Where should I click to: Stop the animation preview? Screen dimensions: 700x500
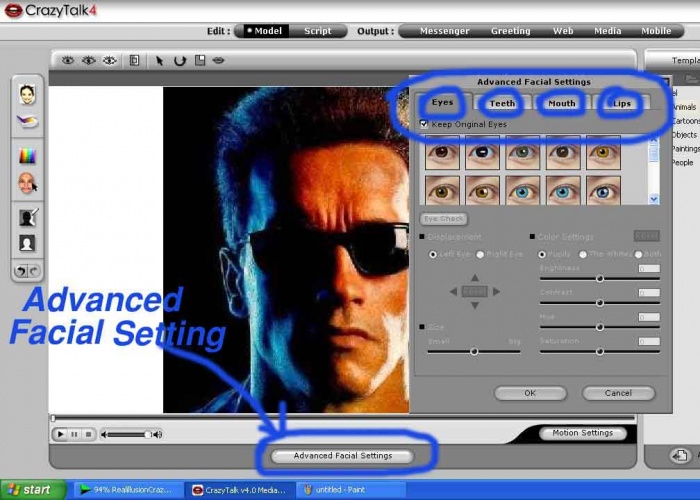click(x=88, y=434)
